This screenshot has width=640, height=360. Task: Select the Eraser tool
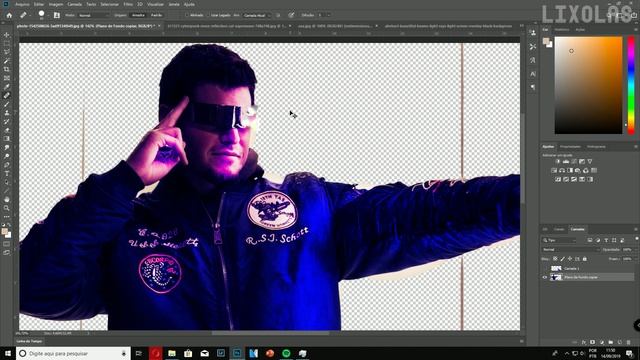pos(7,130)
